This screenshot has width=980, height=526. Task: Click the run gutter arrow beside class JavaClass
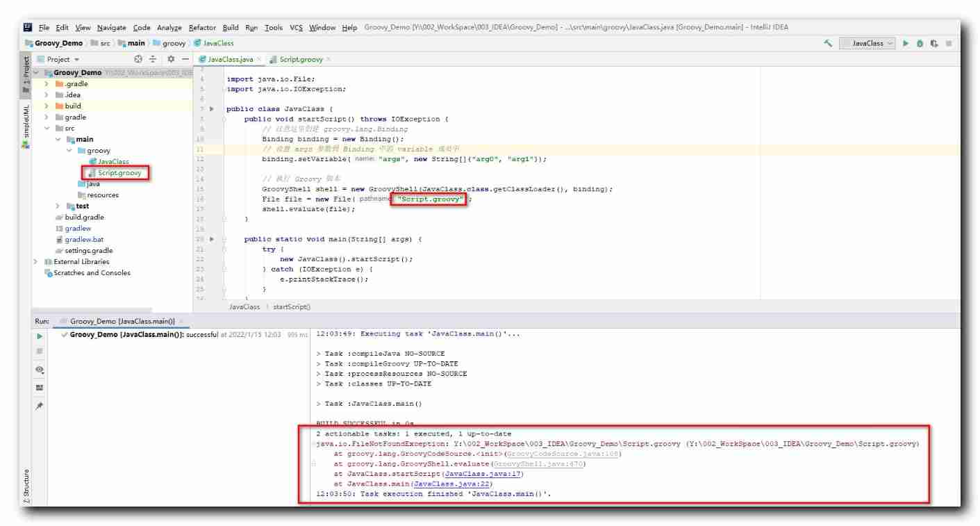coord(212,109)
